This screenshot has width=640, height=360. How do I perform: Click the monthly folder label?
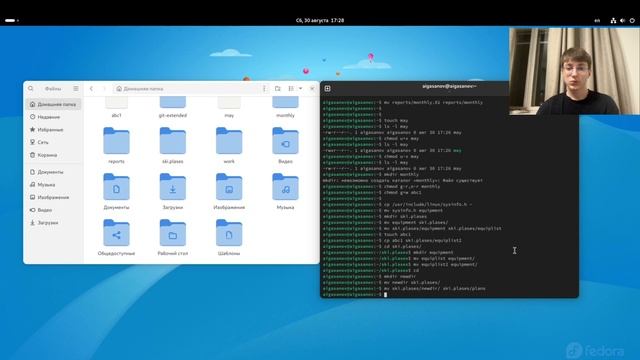tap(285, 116)
